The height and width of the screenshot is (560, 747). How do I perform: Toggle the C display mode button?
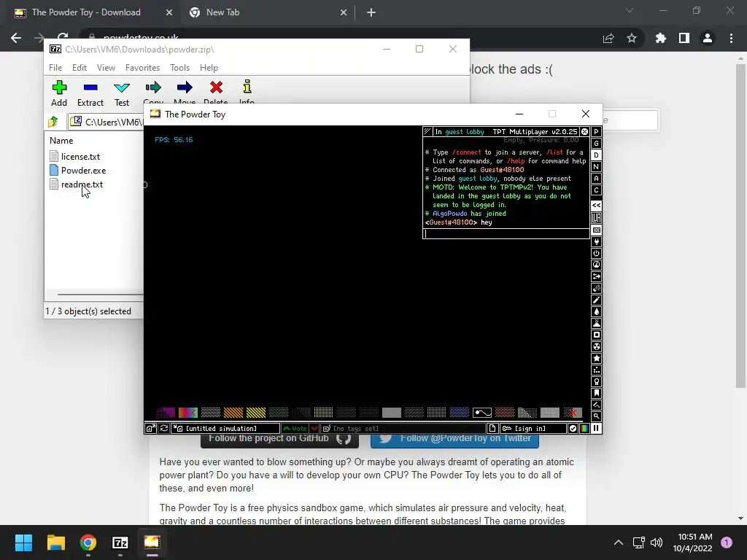click(x=596, y=190)
